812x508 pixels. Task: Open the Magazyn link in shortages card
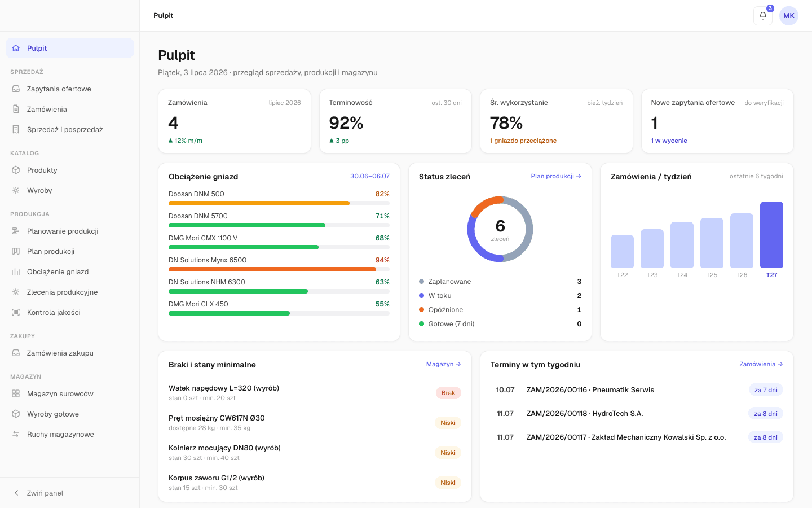[443, 364]
